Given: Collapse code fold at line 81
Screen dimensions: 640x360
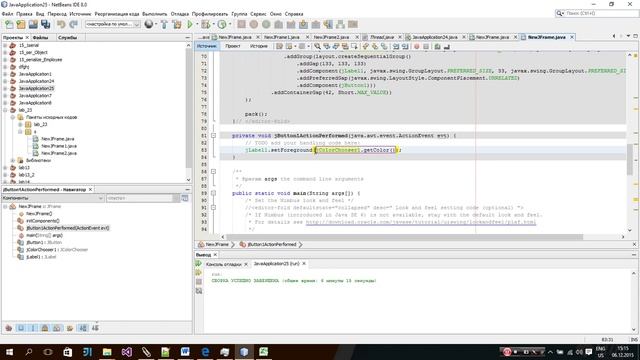Looking at the screenshot, I should 213,136.
